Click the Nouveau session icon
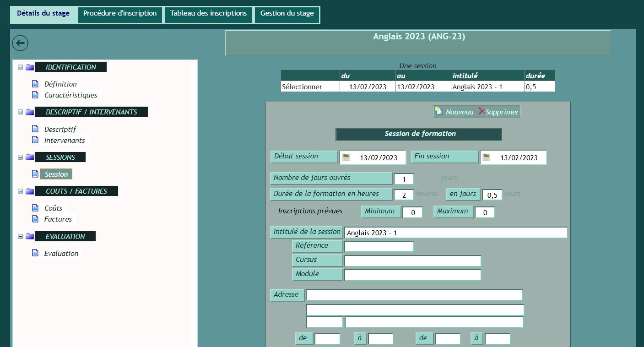644x347 pixels. click(x=438, y=111)
